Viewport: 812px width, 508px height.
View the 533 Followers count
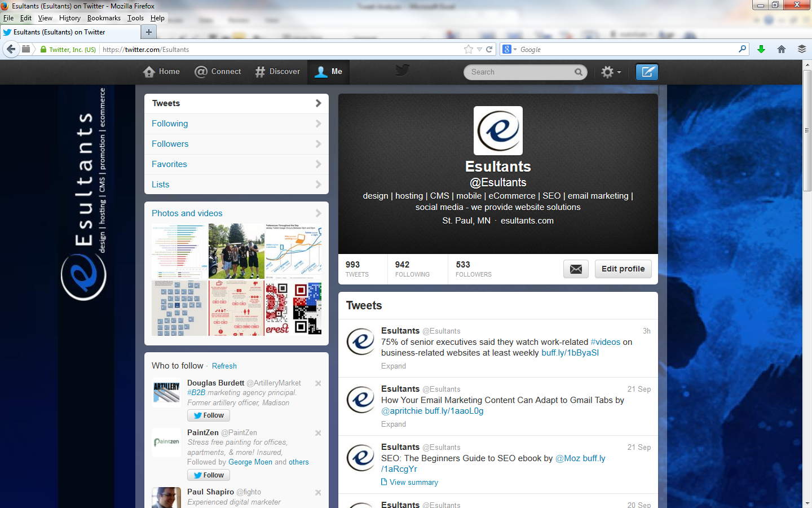coord(474,269)
